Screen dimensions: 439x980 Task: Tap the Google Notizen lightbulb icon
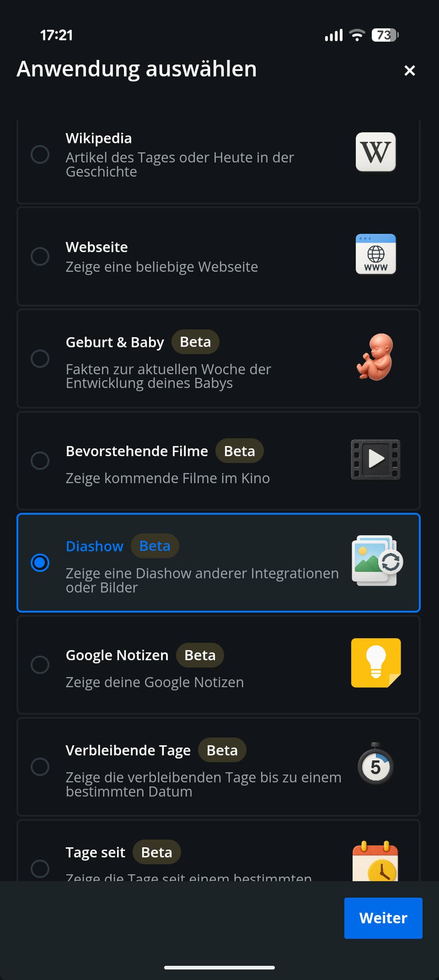tap(376, 663)
